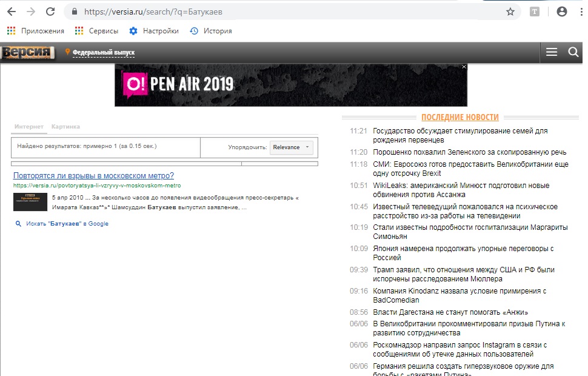The width and height of the screenshot is (588, 376).
Task: Reload the page with refresh icon
Action: [x=50, y=12]
